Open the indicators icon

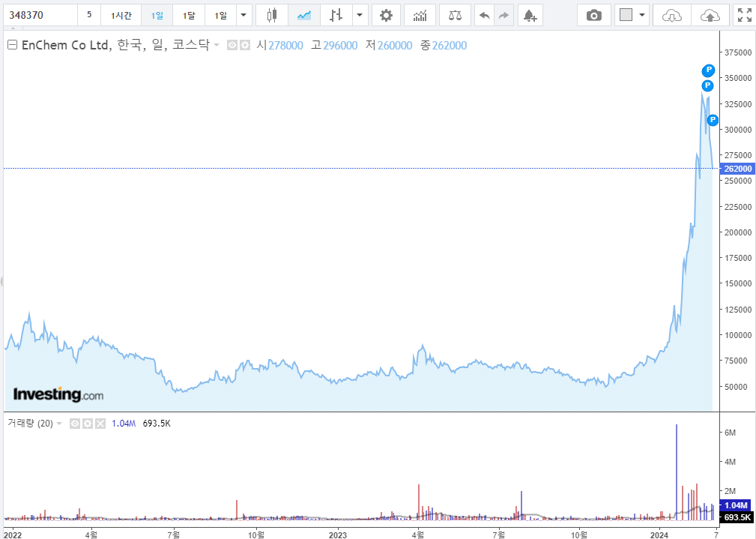(420, 15)
